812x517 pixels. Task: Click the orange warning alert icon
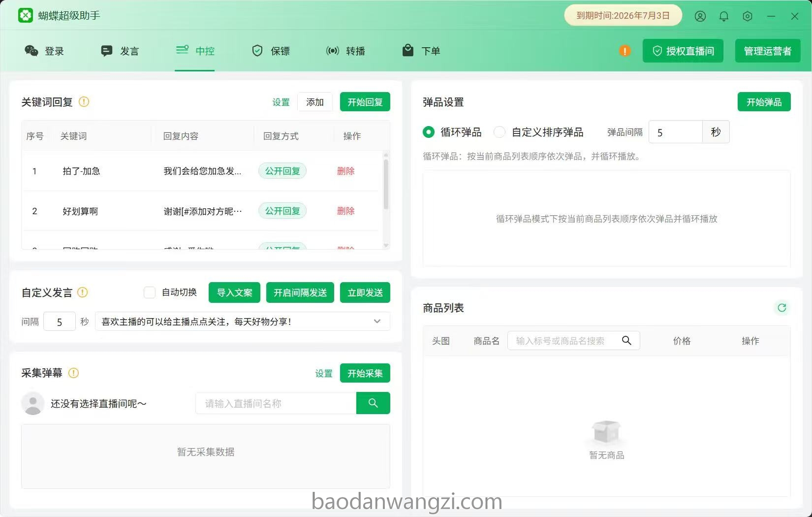tap(625, 51)
